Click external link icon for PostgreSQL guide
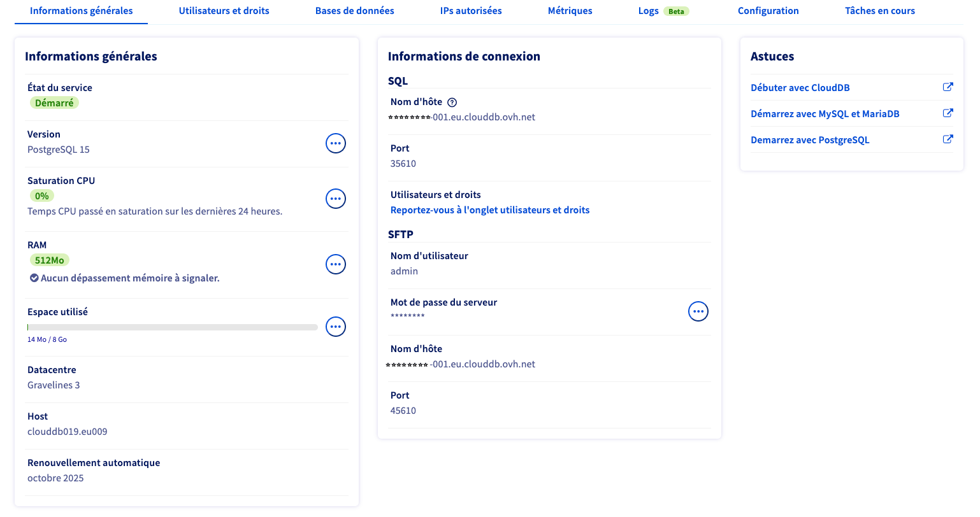The width and height of the screenshot is (980, 517). [x=948, y=139]
